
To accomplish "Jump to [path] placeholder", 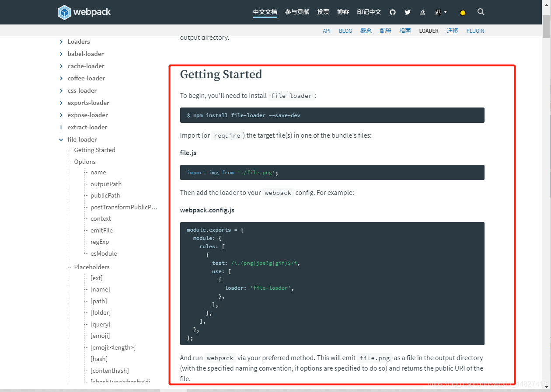I will point(99,301).
